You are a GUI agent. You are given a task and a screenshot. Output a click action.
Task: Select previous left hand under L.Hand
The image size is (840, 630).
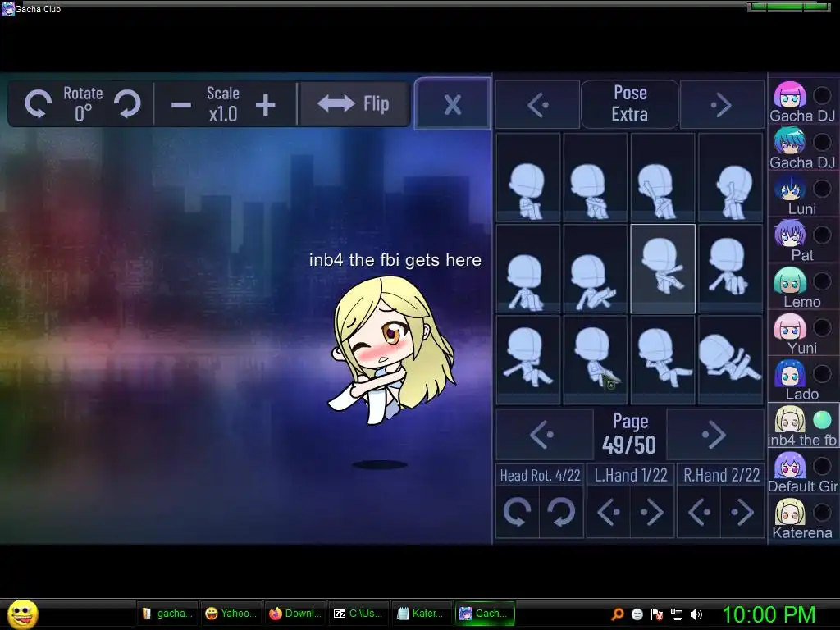[x=609, y=512]
